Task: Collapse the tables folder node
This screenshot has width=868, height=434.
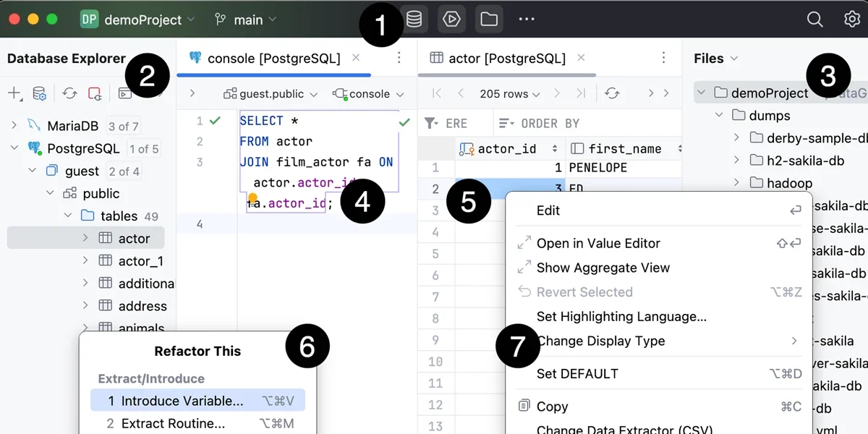Action: [x=67, y=216]
